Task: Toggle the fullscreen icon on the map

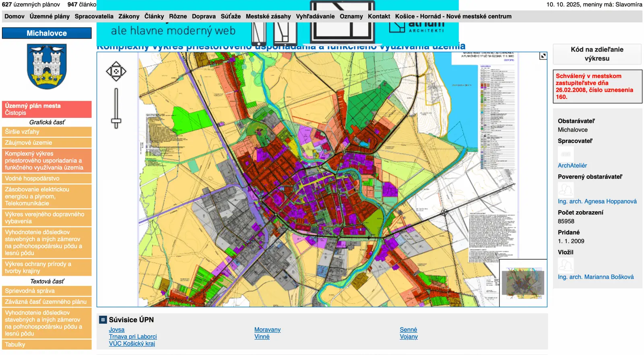Action: [543, 56]
